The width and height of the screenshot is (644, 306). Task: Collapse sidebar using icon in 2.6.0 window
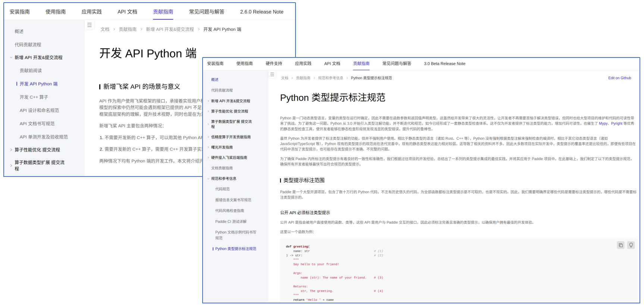pos(90,25)
